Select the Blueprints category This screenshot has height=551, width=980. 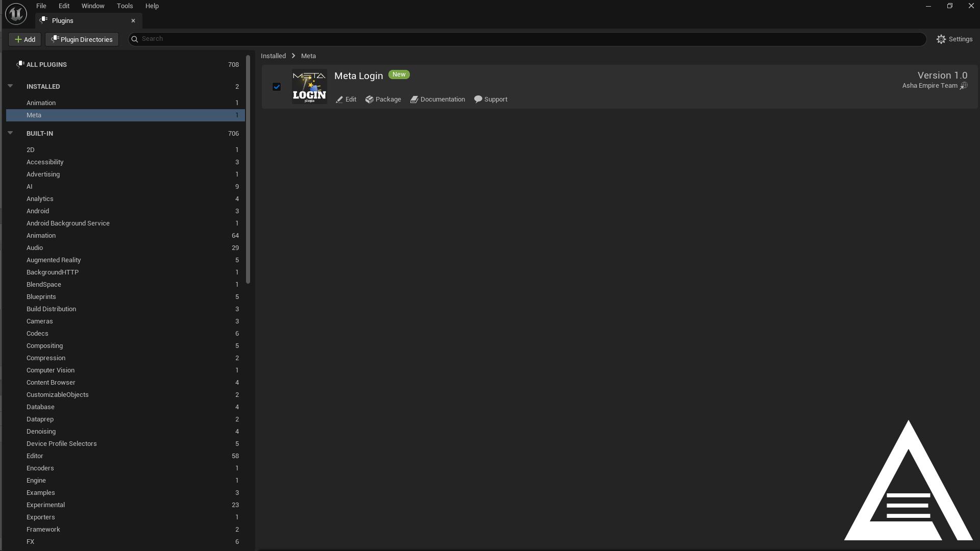click(x=126, y=297)
